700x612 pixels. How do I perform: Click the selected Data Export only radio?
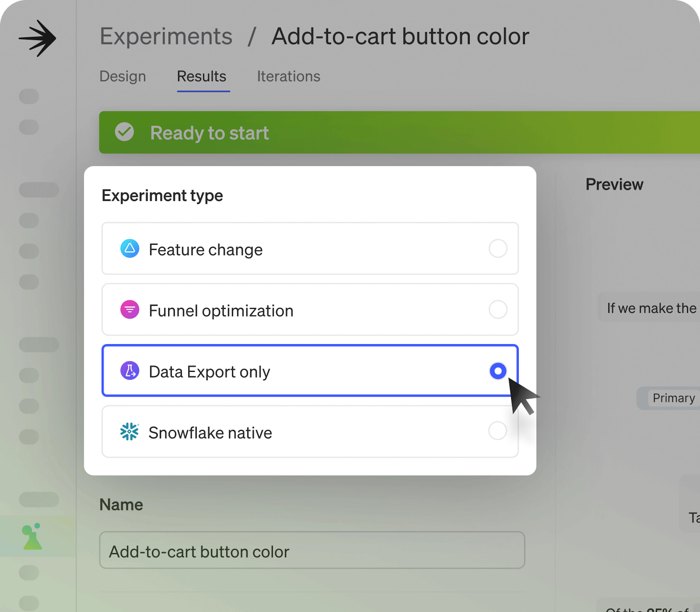[x=498, y=371]
